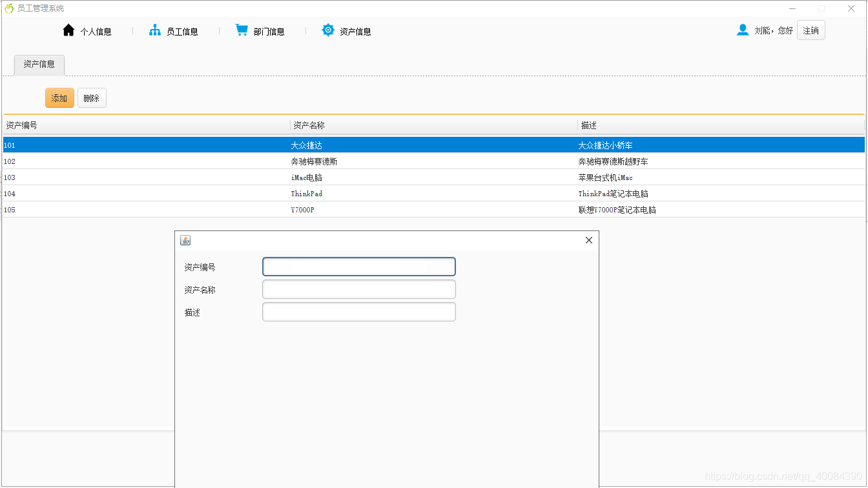Viewport: 868px width, 488px height.
Task: Click the 注销 logout button
Action: [811, 30]
